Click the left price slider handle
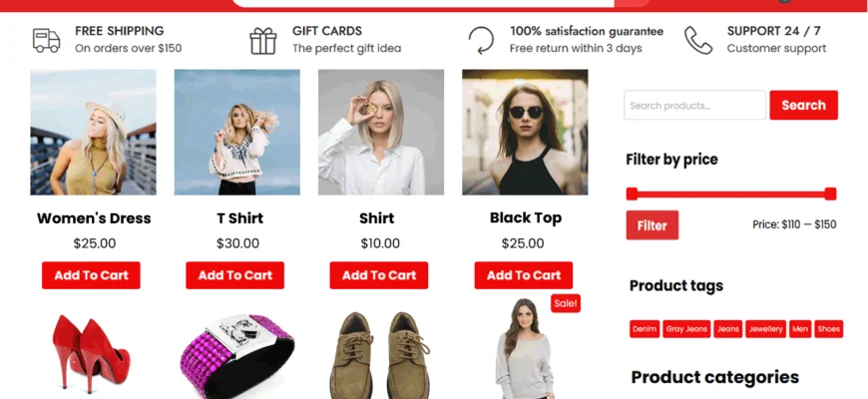This screenshot has height=399, width=868. pyautogui.click(x=632, y=194)
